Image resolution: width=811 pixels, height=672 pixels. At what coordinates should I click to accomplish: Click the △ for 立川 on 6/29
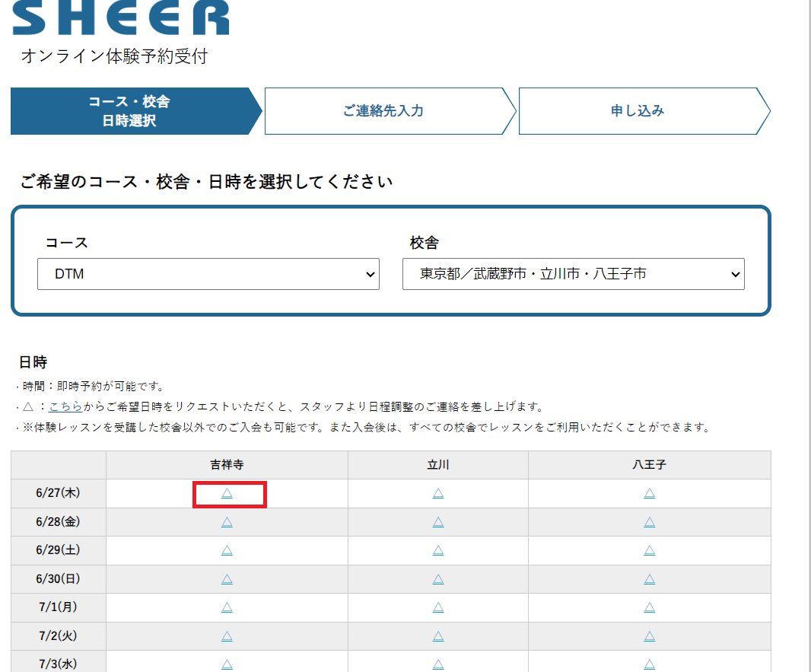click(437, 550)
